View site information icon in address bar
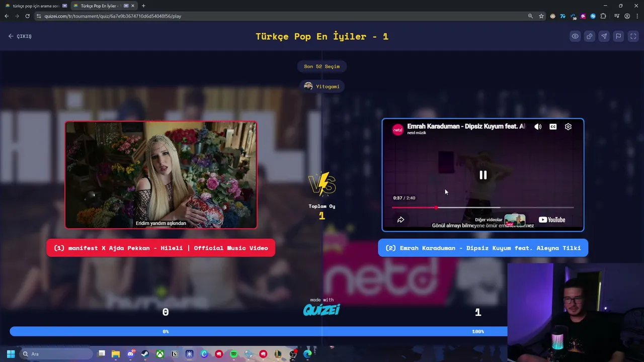This screenshot has height=362, width=644. coord(39,16)
